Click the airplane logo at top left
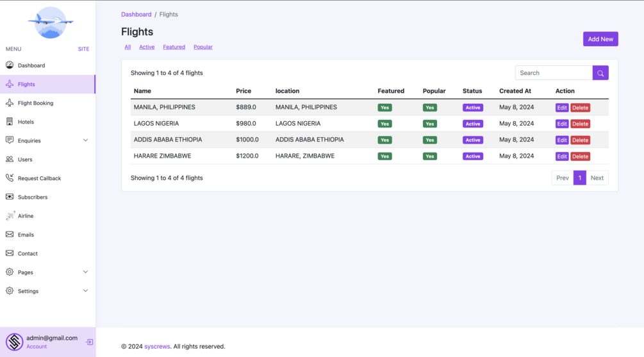644x357 pixels. pyautogui.click(x=50, y=22)
